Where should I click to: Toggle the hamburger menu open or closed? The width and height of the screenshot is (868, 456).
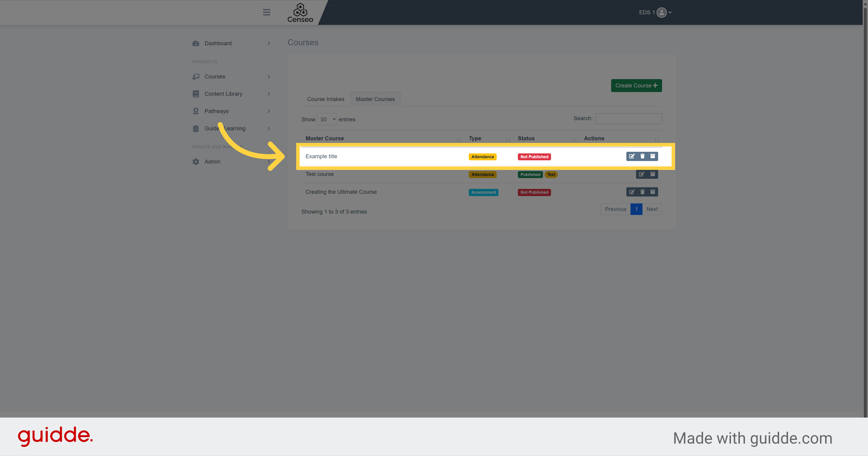click(x=266, y=12)
